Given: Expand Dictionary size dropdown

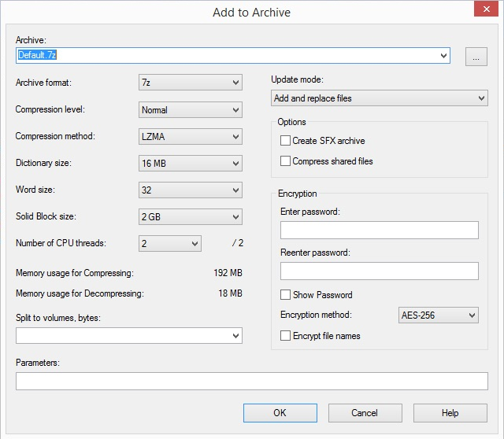Looking at the screenshot, I should (x=191, y=164).
